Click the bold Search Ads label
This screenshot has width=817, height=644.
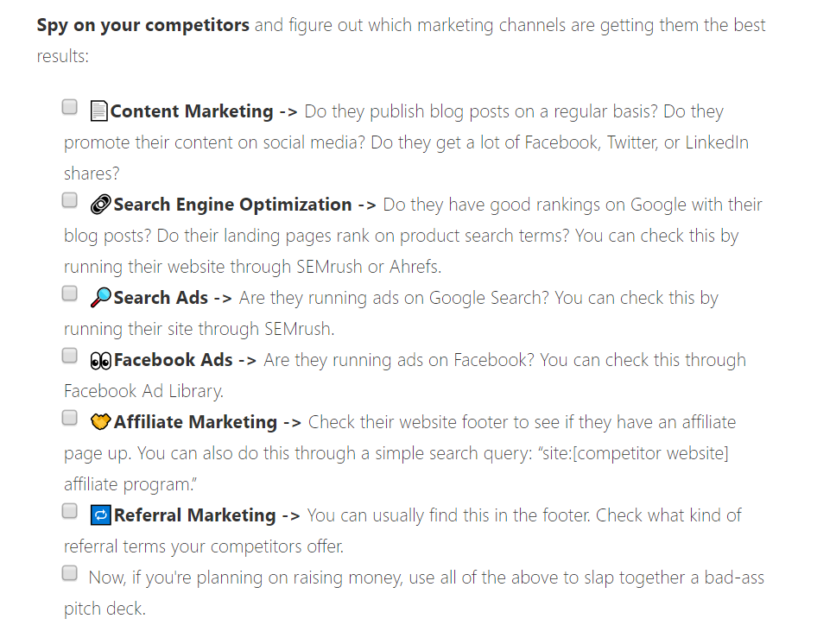(161, 296)
